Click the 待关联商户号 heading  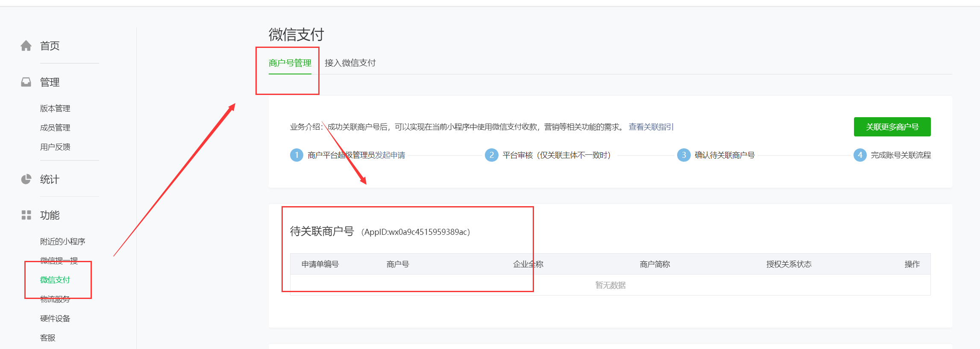322,231
